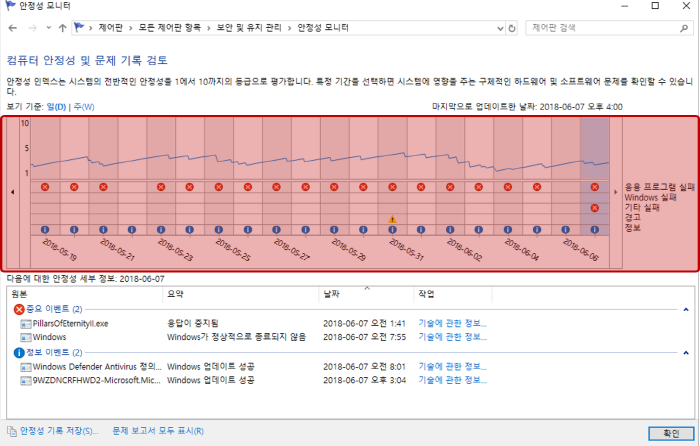Go back with the back arrow
700x446 pixels.
12,28
